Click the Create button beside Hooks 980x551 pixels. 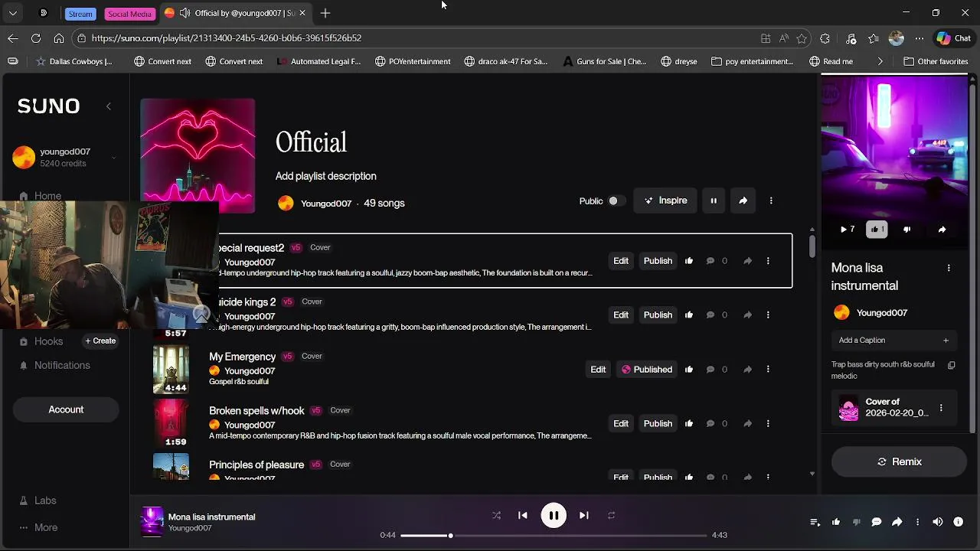click(x=100, y=341)
